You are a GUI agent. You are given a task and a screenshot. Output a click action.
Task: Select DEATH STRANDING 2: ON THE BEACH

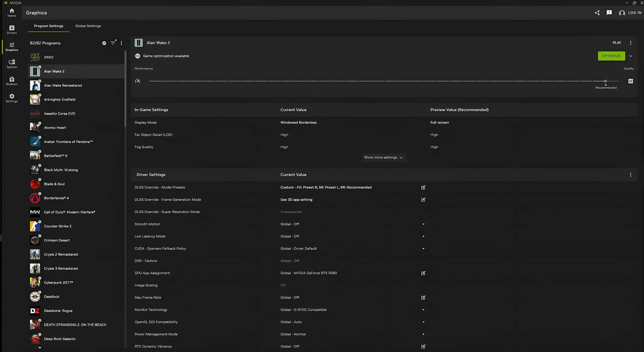(76, 325)
